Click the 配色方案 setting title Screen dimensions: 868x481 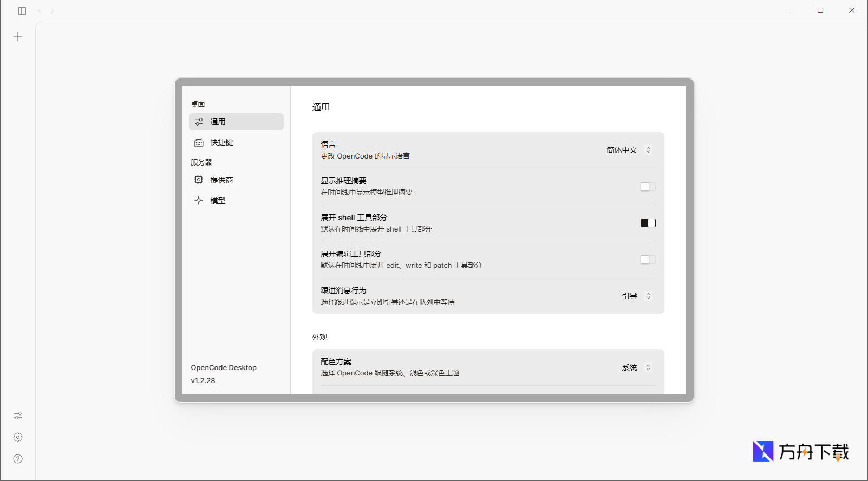(x=336, y=361)
